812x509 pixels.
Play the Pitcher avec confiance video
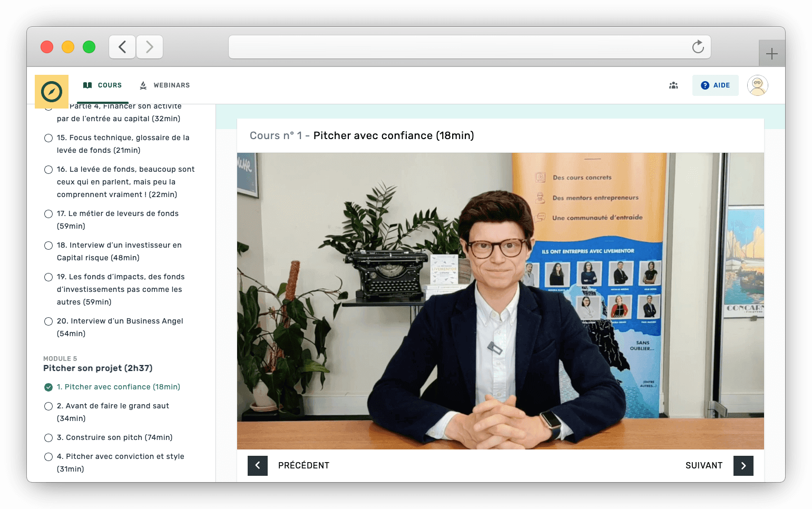pos(500,301)
